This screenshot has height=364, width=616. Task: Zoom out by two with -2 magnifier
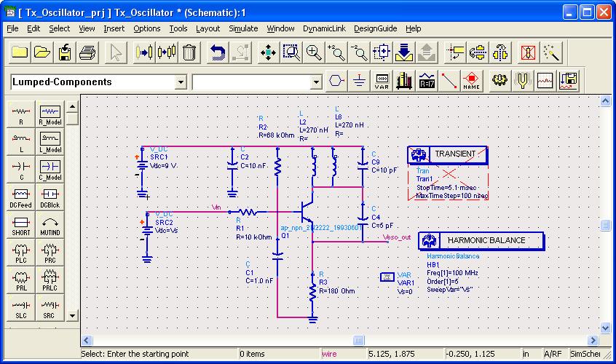click(x=359, y=52)
